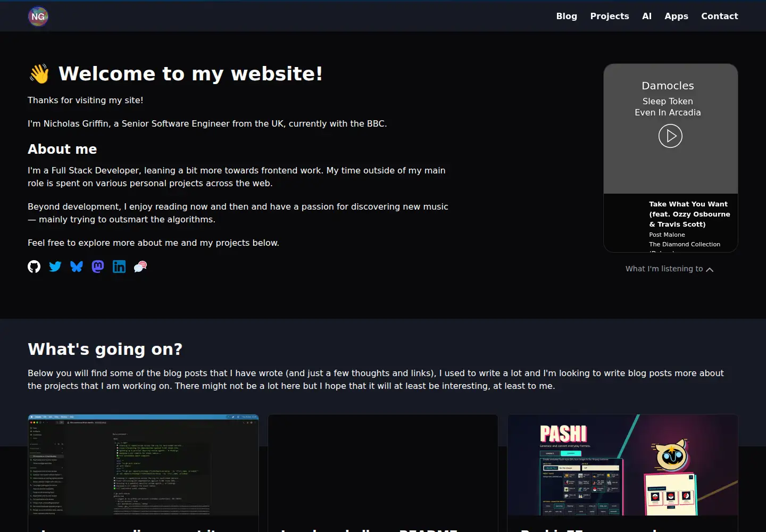766x532 pixels.
Task: Click the Thanks for visiting my site text
Action: (85, 100)
